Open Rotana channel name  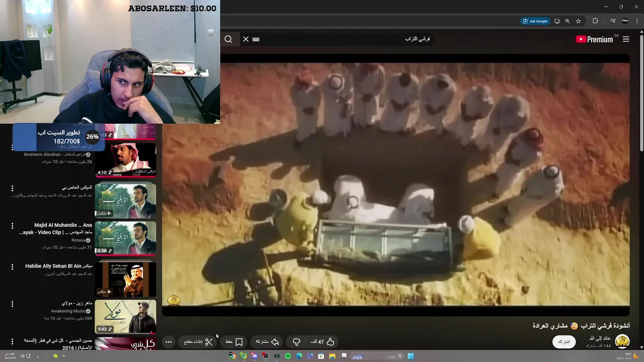click(x=78, y=240)
